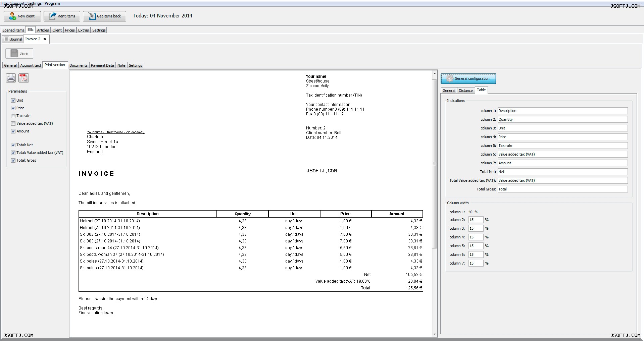The width and height of the screenshot is (644, 341).
Task: Click the Total Net indication field
Action: 562,172
